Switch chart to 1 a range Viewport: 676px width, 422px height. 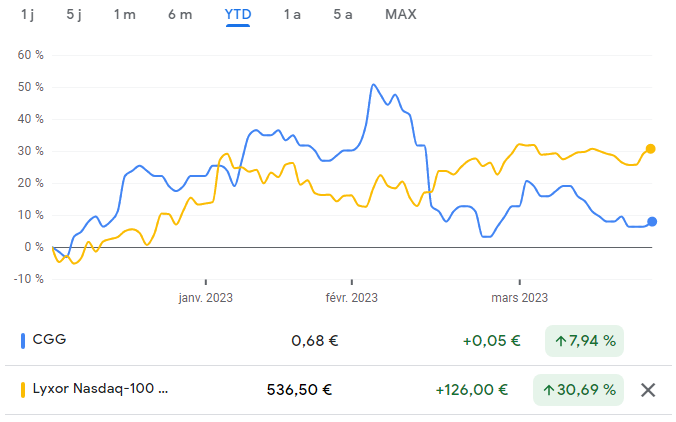[292, 14]
